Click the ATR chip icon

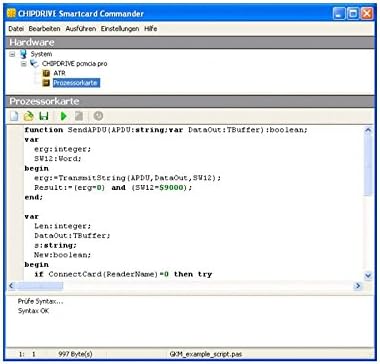46,73
